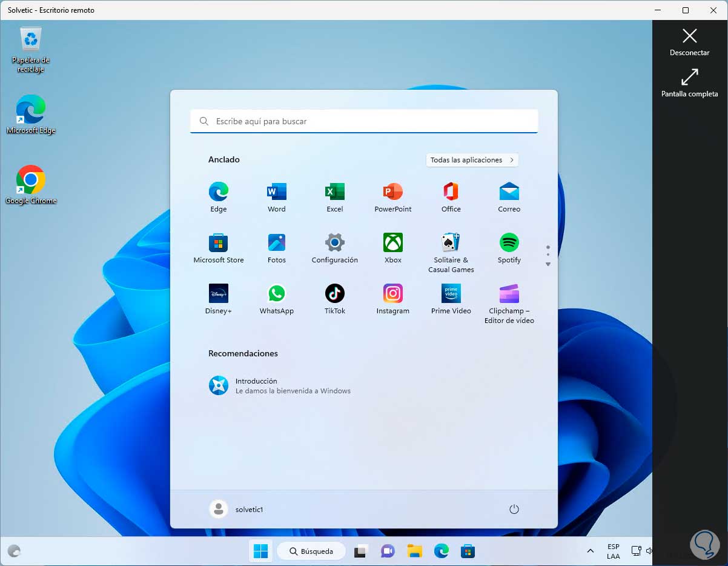The image size is (728, 566).
Task: Open ESP LAA language switcher
Action: (614, 551)
